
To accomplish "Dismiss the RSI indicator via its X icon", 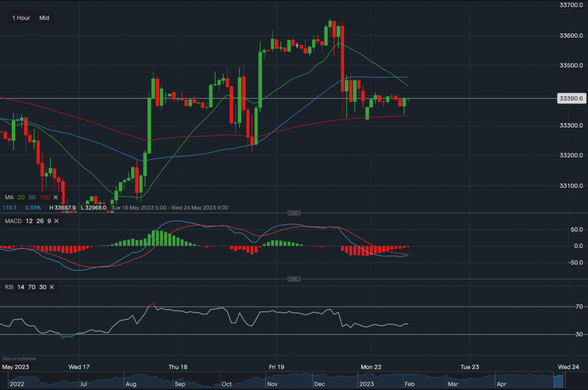I will 51,287.
